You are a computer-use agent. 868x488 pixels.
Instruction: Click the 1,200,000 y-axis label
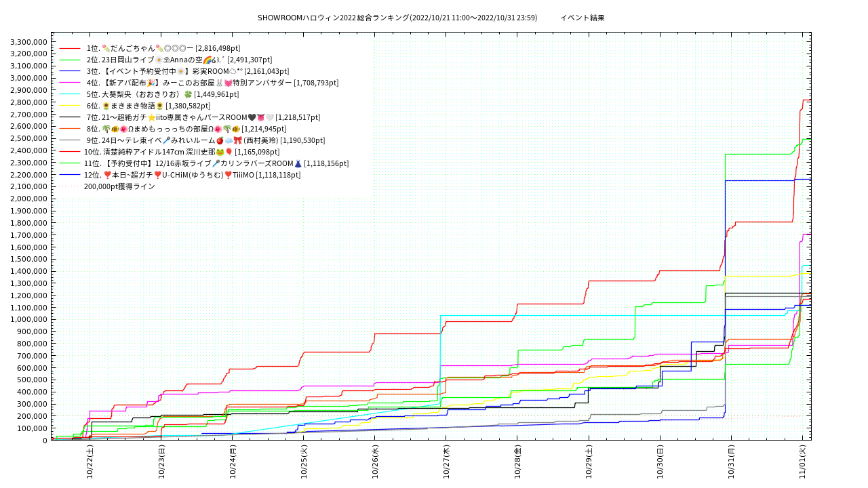click(28, 296)
